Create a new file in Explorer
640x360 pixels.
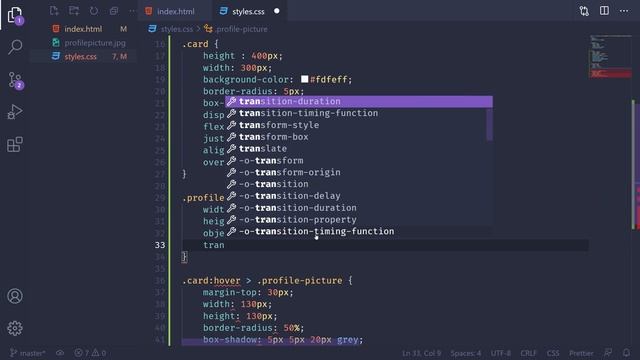coord(54,11)
